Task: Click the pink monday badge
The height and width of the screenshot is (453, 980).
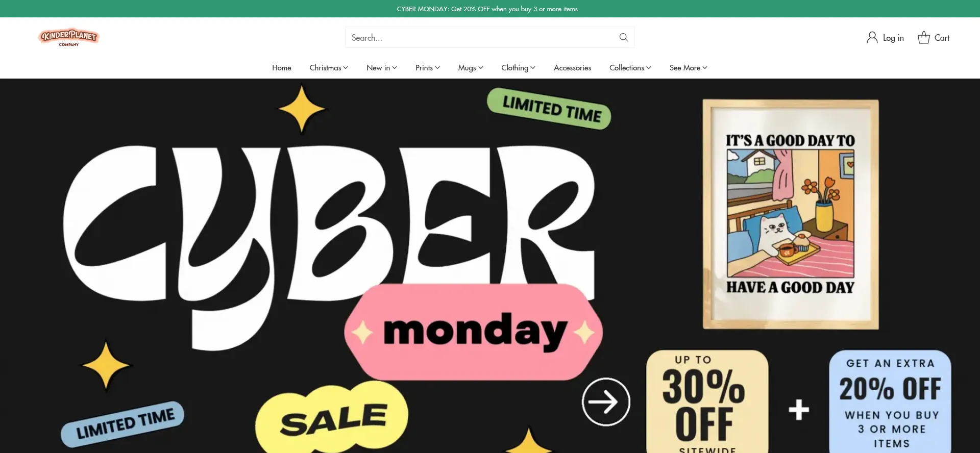Action: pos(473,332)
